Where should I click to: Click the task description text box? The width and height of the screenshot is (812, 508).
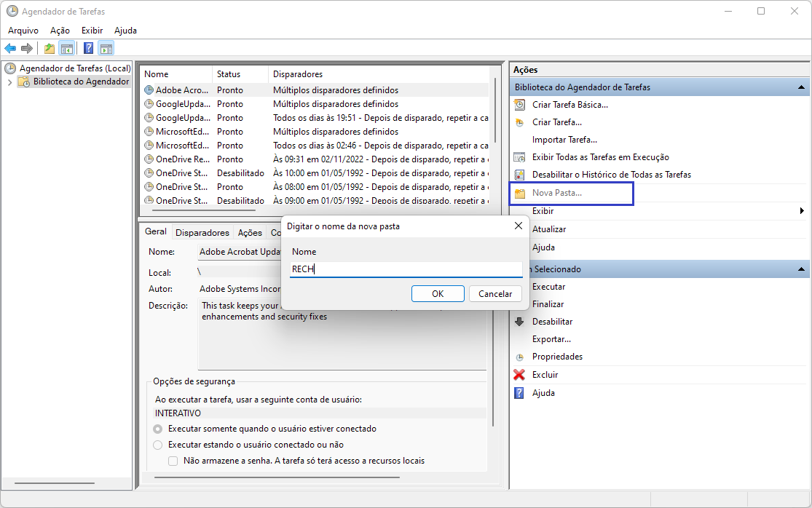pyautogui.click(x=342, y=334)
